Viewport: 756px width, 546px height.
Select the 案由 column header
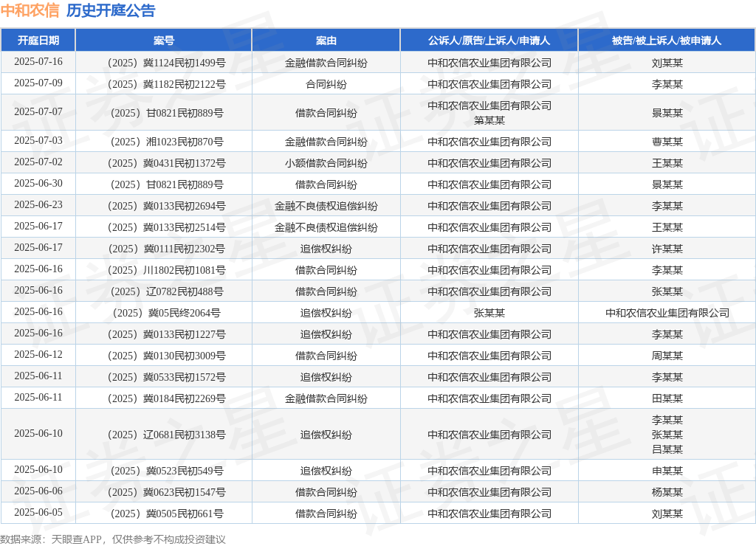[x=326, y=41]
